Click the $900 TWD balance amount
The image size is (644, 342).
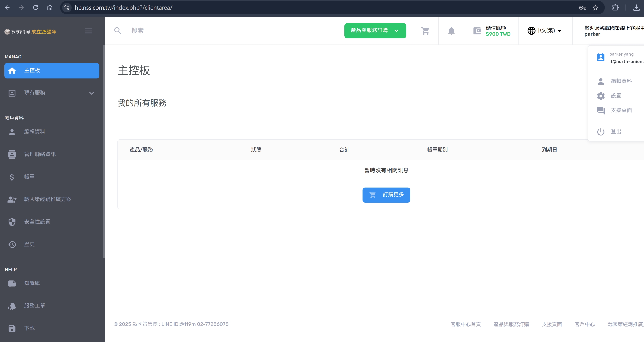point(498,34)
